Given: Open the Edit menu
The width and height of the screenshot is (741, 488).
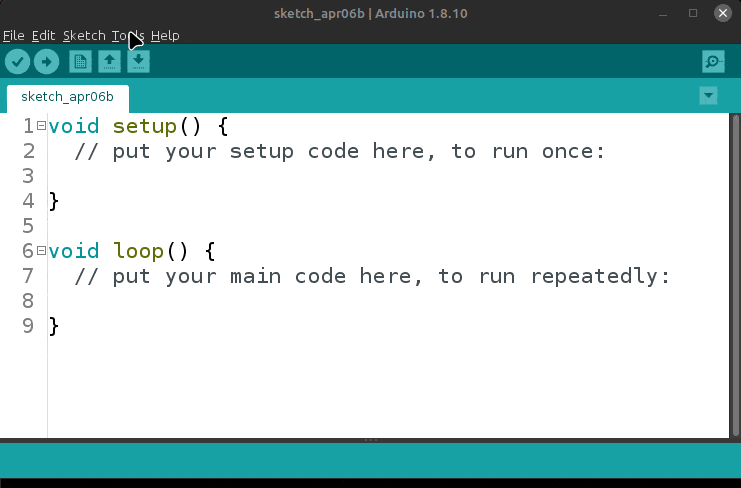Looking at the screenshot, I should 43,35.
